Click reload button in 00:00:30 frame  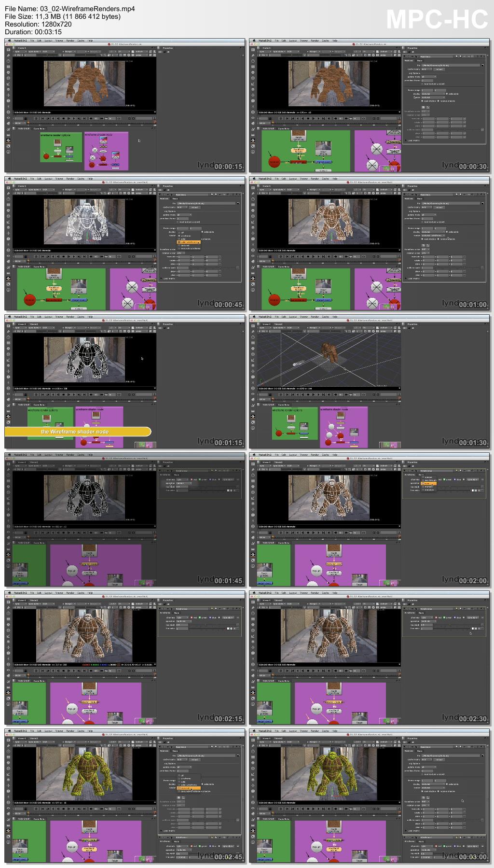(x=439, y=69)
